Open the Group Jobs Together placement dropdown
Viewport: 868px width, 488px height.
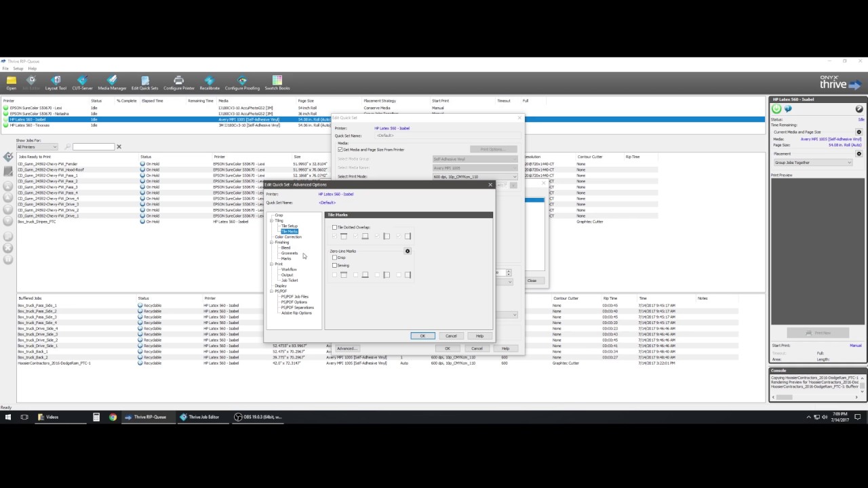[813, 163]
